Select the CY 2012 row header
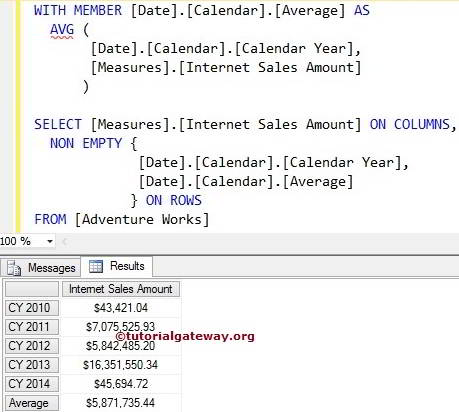Screen dimensions: 459x412 32,346
